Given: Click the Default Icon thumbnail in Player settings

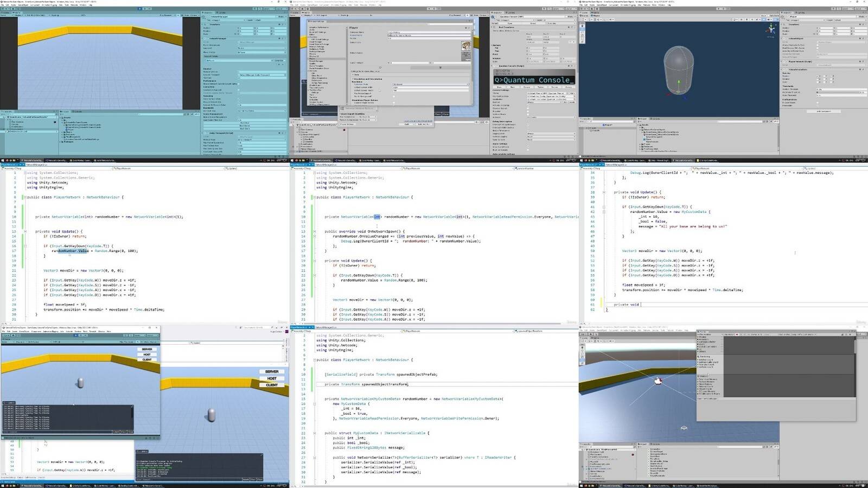Looking at the screenshot, I should (x=465, y=46).
